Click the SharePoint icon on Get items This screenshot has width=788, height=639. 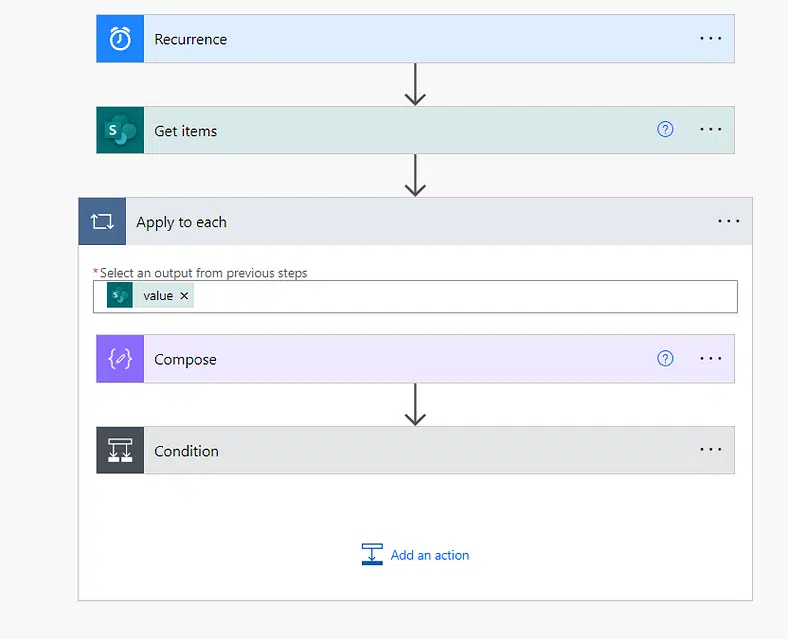(120, 130)
